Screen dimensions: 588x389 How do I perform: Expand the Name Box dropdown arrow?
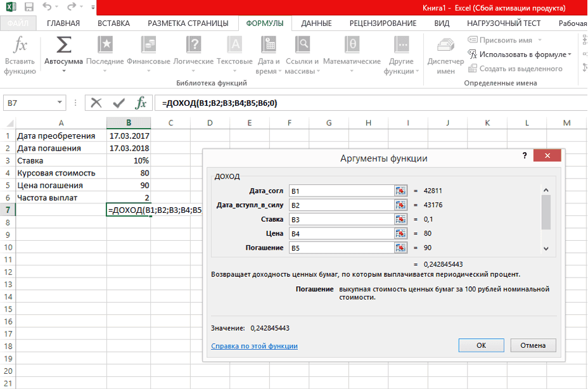pos(60,103)
